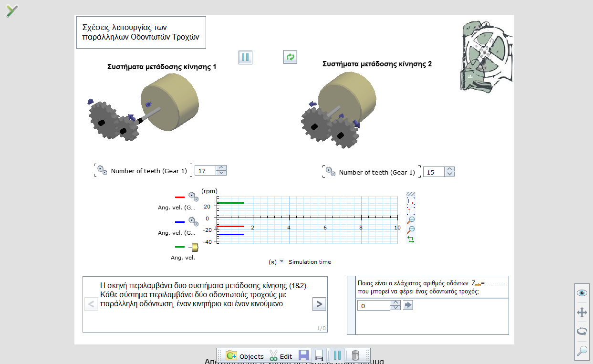The width and height of the screenshot is (593, 364).
Task: Click the hatched grip handle above graph tools
Action: click(x=411, y=194)
